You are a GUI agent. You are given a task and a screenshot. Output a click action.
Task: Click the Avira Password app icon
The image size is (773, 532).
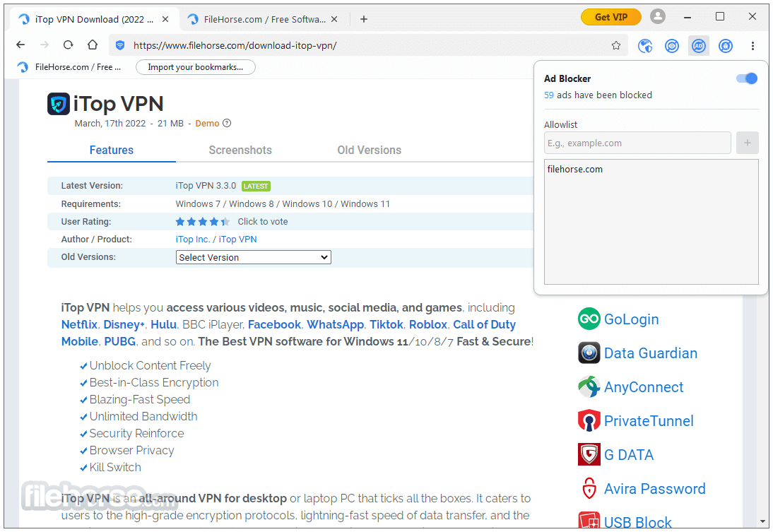click(x=589, y=488)
